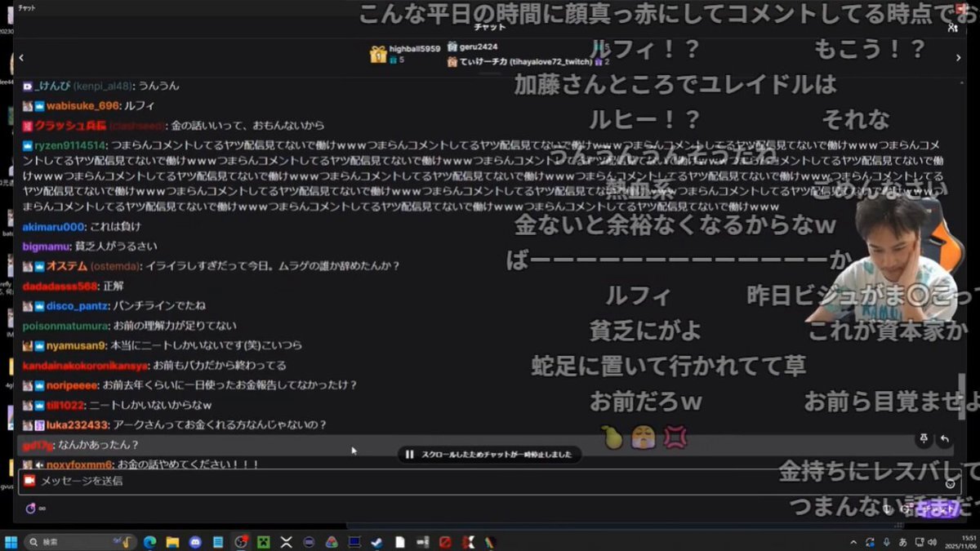Open the emote picker in message box
This screenshot has height=551, width=980.
950,483
